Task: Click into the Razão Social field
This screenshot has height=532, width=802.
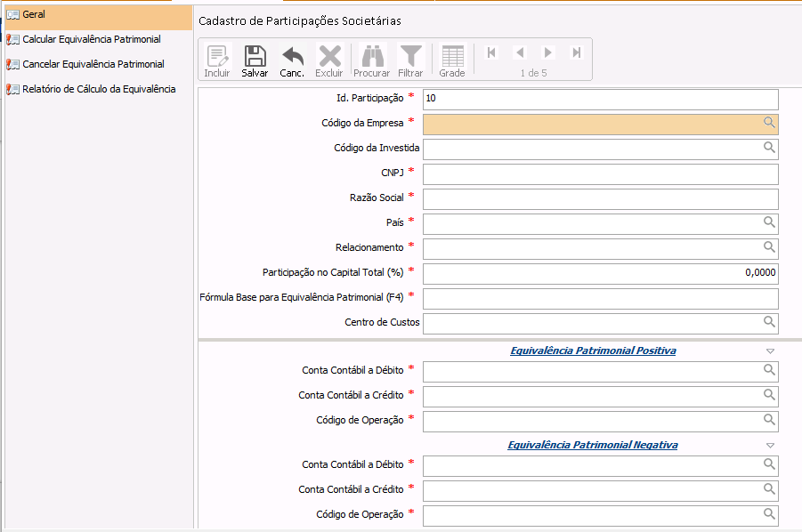Action: [x=601, y=199]
